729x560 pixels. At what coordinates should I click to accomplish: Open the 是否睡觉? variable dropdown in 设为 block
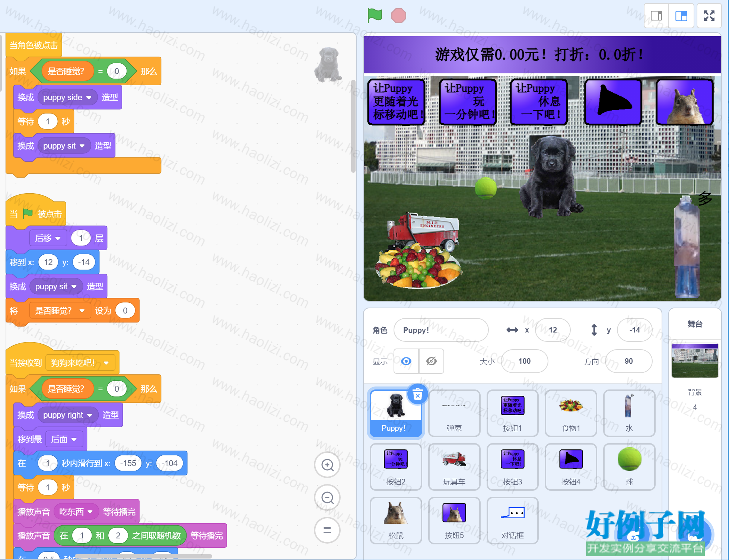tap(60, 311)
